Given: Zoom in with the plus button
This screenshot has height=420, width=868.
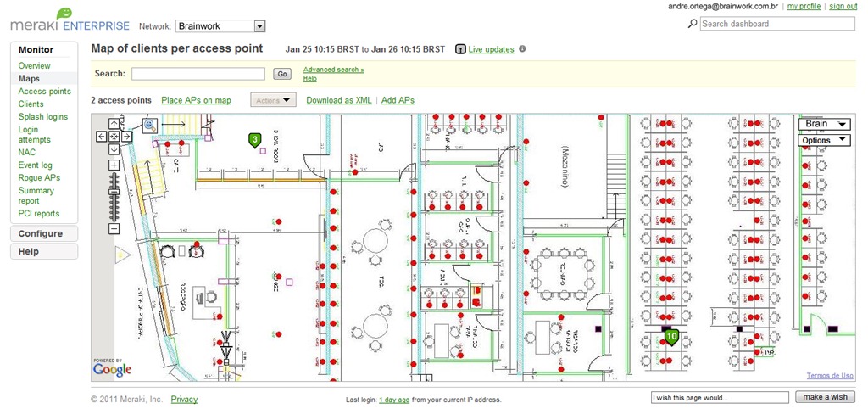Looking at the screenshot, I should pyautogui.click(x=114, y=165).
